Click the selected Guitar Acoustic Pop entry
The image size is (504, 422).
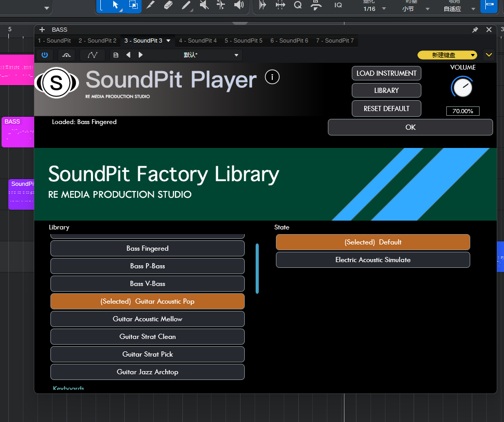pos(148,301)
